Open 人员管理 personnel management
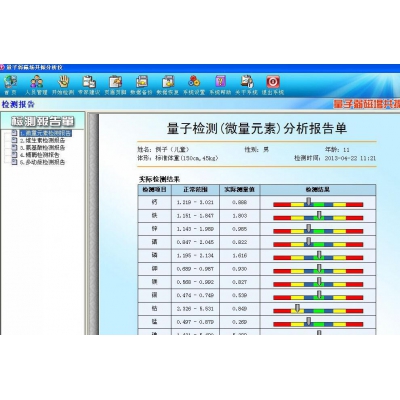This screenshot has height=400, width=400. click(37, 82)
